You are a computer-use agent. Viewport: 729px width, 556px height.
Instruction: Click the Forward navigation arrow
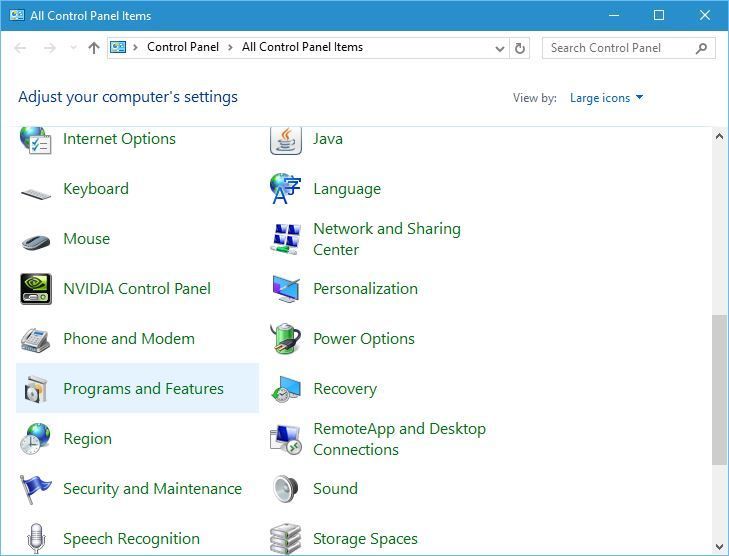click(49, 48)
